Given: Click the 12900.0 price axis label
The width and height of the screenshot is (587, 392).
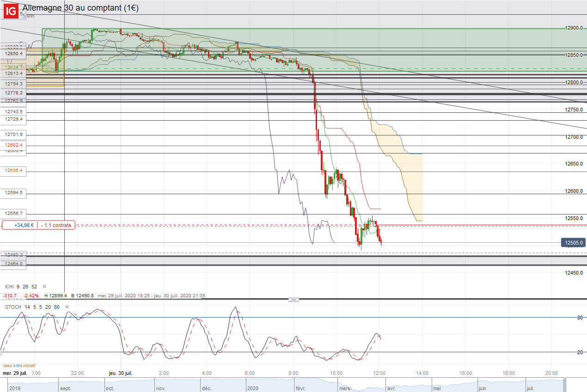Looking at the screenshot, I should coord(575,28).
